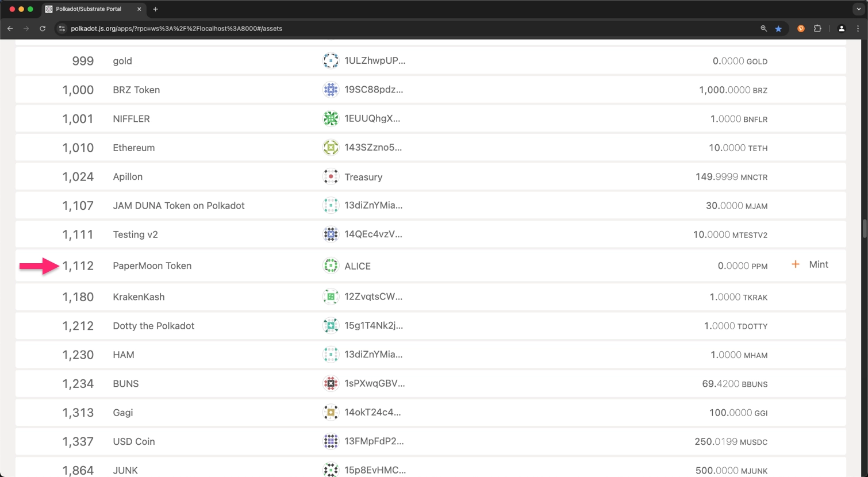Click the Gagi owner identicon
Viewport: 868px width, 477px height.
click(x=331, y=413)
